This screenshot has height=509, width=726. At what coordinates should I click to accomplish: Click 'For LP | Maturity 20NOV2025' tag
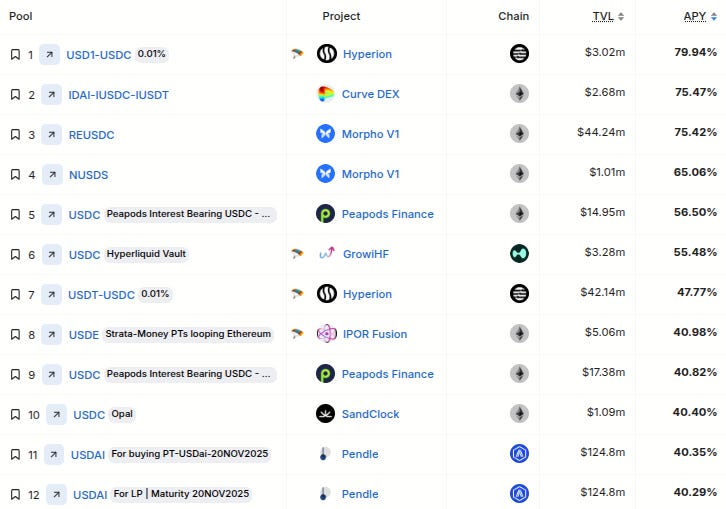point(182,494)
